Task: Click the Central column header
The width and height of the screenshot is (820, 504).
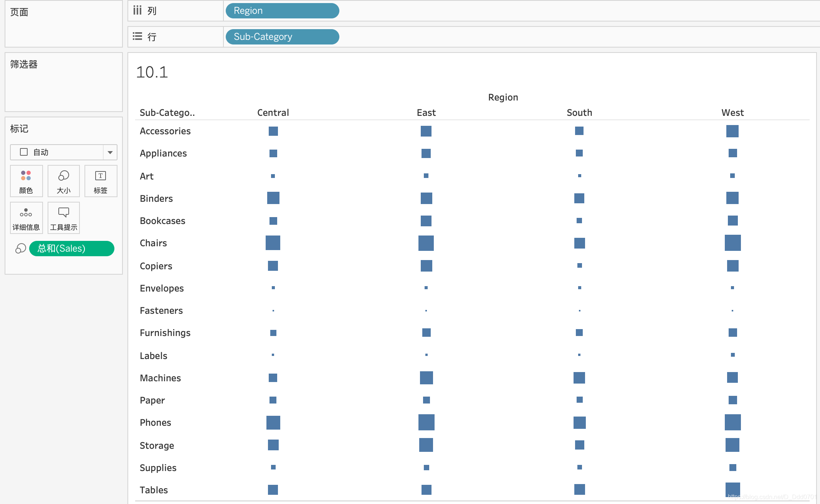Action: 273,112
